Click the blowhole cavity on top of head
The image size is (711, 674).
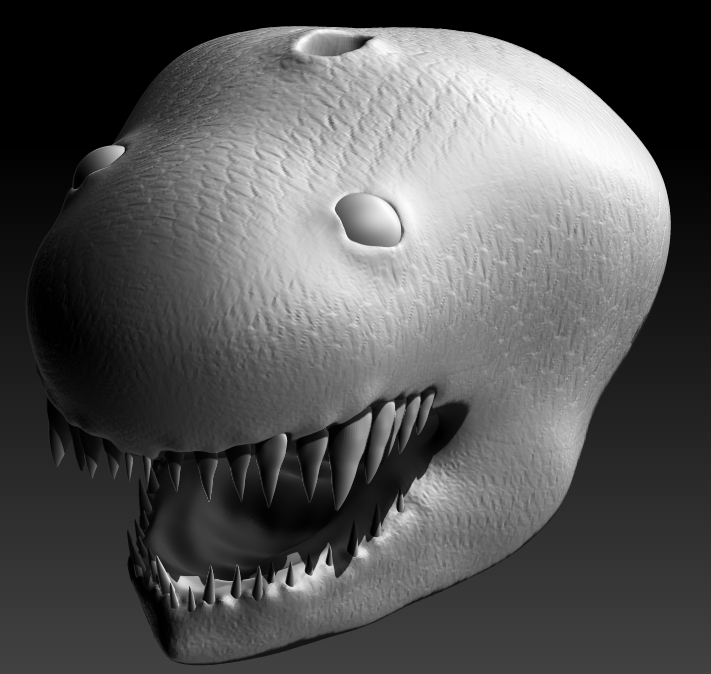tap(335, 45)
